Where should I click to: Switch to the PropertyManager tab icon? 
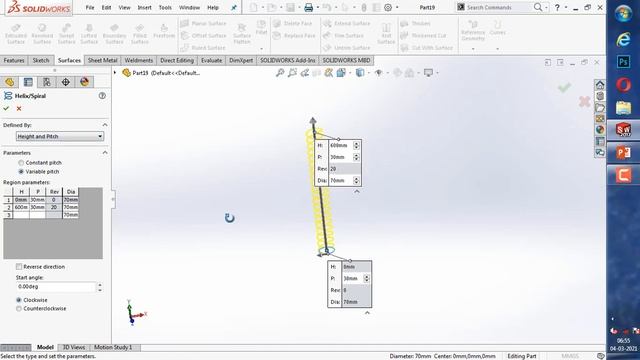tap(28, 82)
